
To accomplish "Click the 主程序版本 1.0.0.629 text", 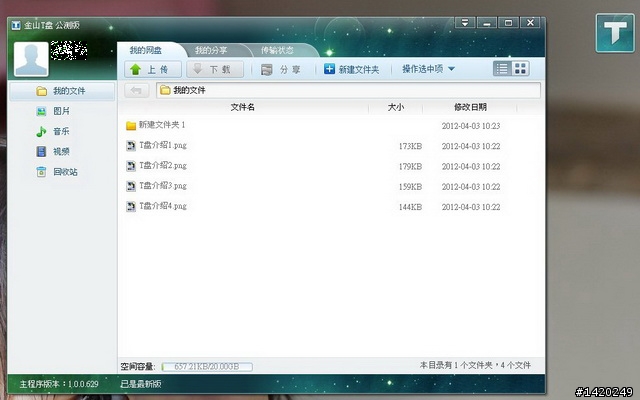I will [59, 384].
